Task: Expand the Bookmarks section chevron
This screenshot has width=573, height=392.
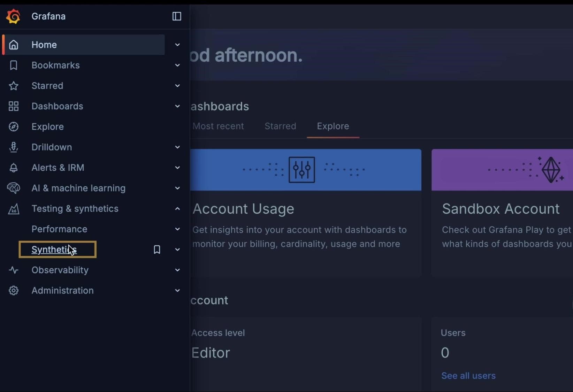Action: pos(177,65)
